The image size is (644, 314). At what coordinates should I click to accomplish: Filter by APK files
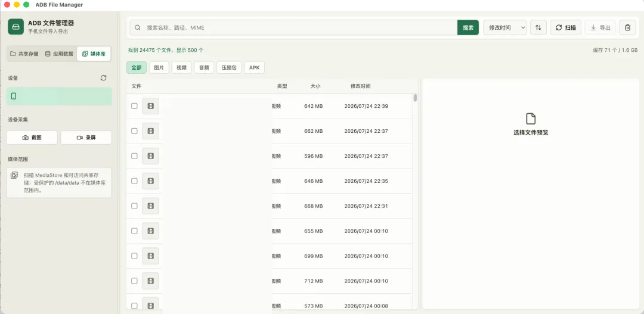(254, 68)
